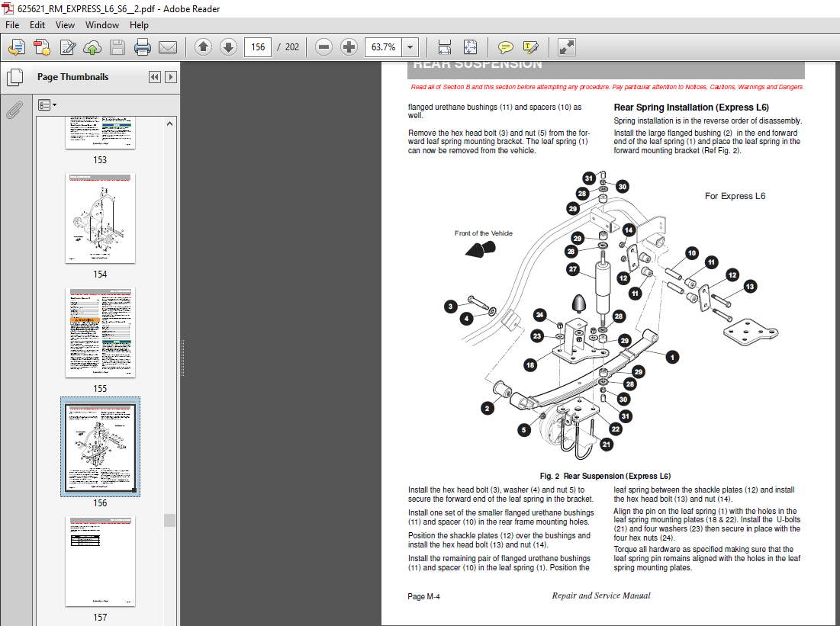Open the zoom level dropdown arrow
This screenshot has height=626, width=840.
[x=410, y=47]
